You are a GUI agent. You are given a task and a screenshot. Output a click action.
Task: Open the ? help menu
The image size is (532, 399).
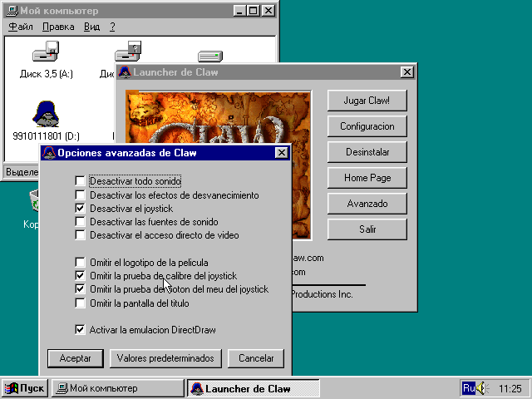pyautogui.click(x=113, y=27)
